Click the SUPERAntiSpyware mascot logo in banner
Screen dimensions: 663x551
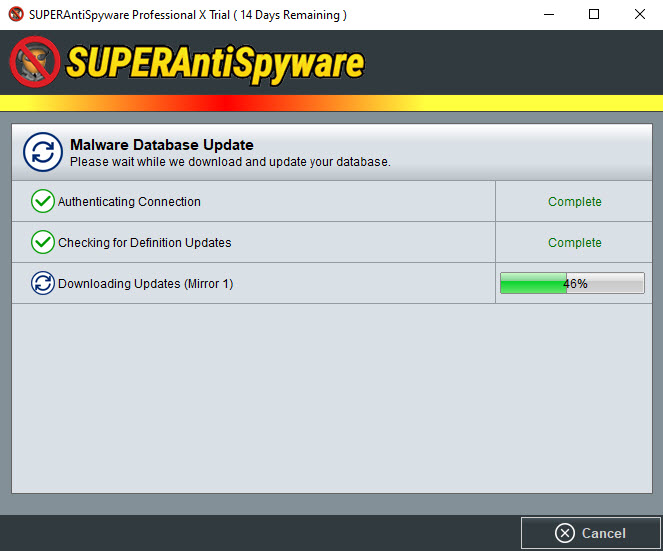35,62
